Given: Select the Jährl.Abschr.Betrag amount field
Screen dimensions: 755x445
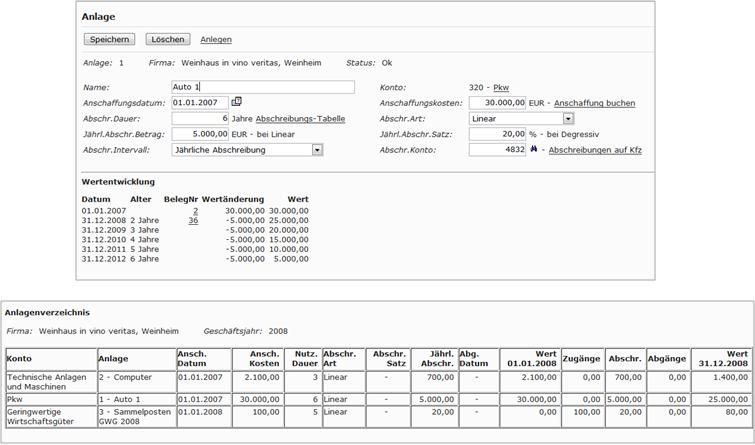Looking at the screenshot, I should pos(199,134).
